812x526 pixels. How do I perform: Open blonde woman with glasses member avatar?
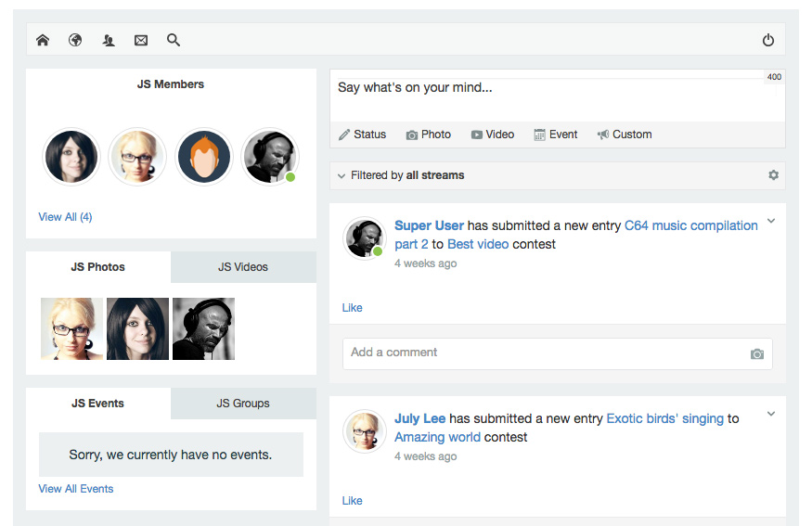coord(137,157)
